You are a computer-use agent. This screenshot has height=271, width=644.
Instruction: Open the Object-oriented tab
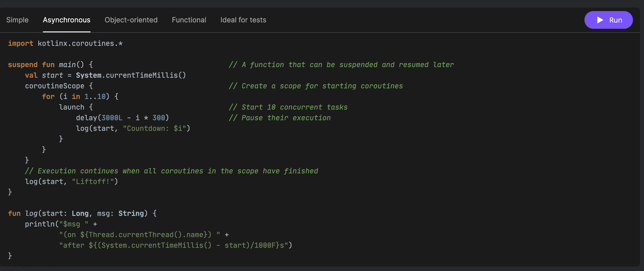131,20
